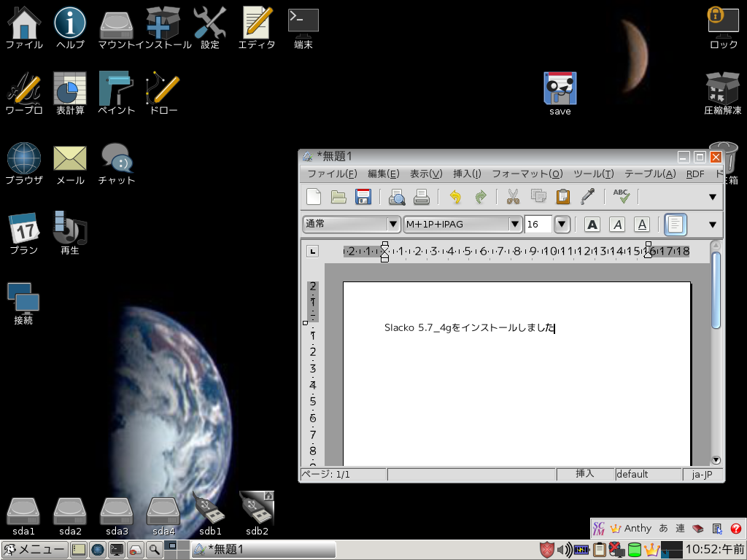Click the New document icon in AbiWord toolbar

[x=314, y=196]
